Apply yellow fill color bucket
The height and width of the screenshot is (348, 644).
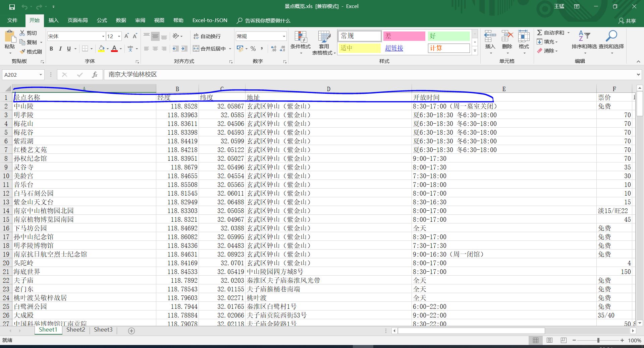[101, 49]
